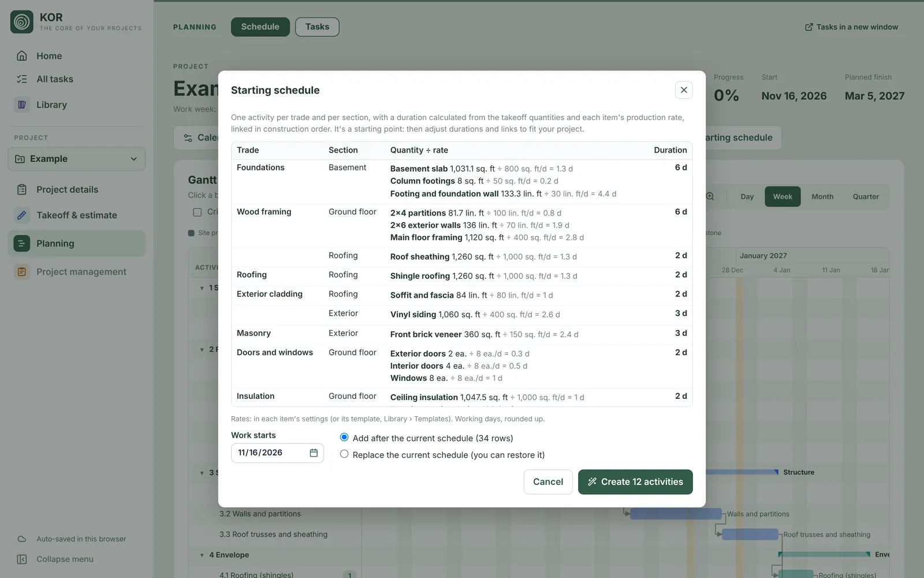Switch to the Schedule tab
This screenshot has height=578, width=924.
click(260, 27)
